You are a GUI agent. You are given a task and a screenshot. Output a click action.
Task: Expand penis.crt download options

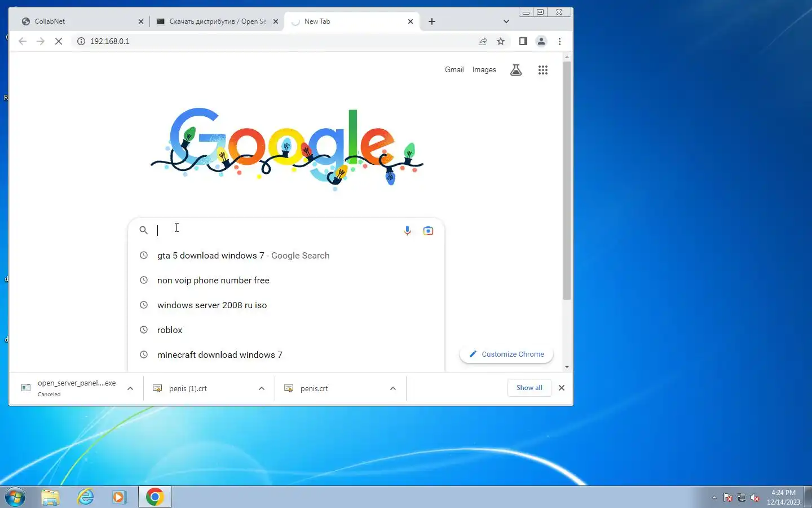click(393, 388)
